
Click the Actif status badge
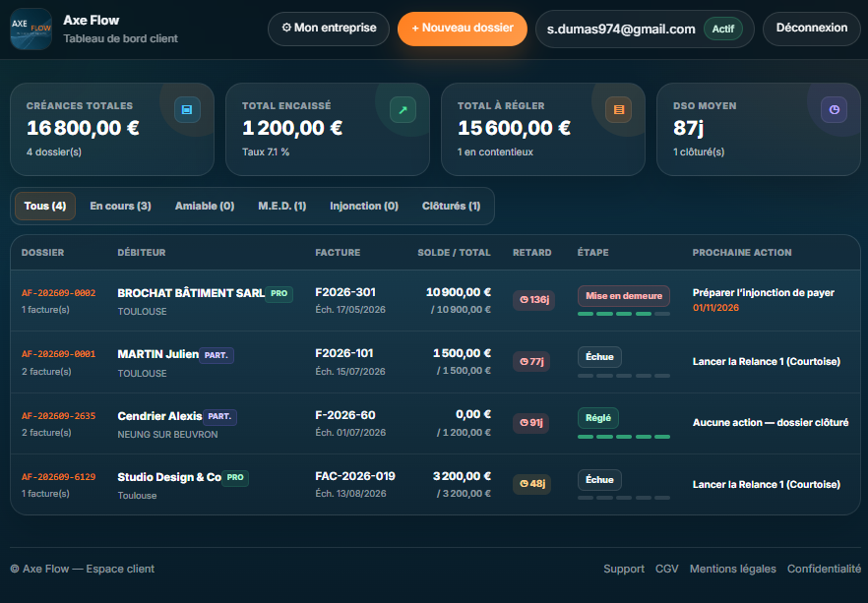click(x=723, y=29)
